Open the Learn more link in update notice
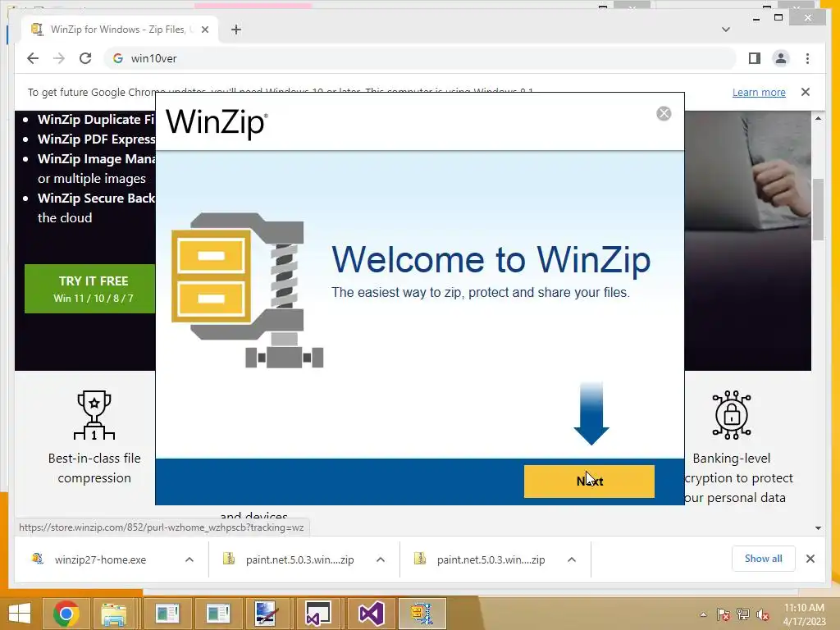 point(759,92)
